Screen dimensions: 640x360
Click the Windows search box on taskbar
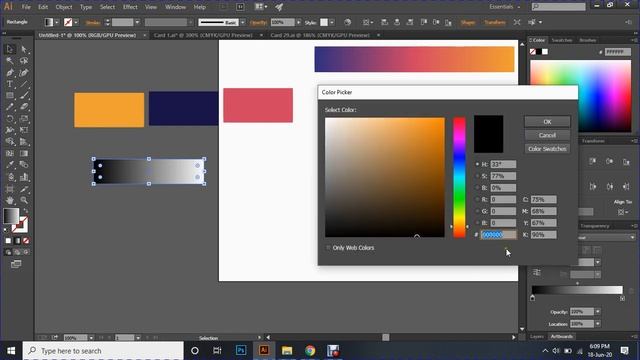point(103,351)
